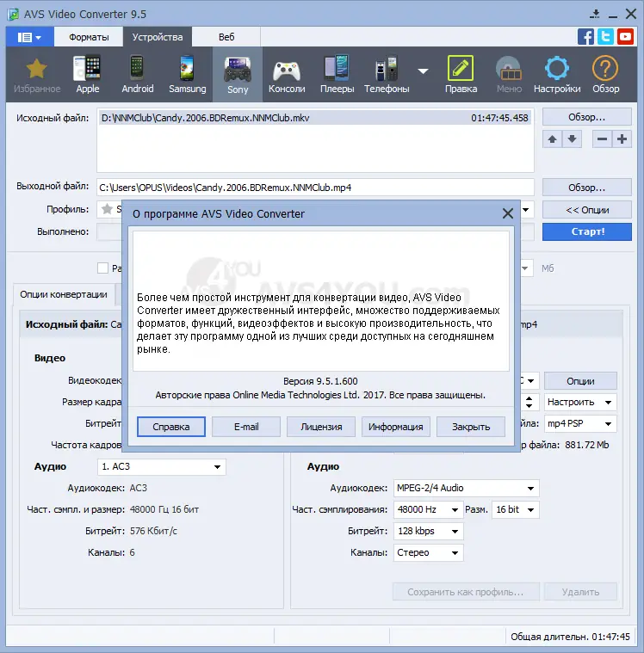
Task: Click the Справка button in dialog
Action: click(x=170, y=427)
